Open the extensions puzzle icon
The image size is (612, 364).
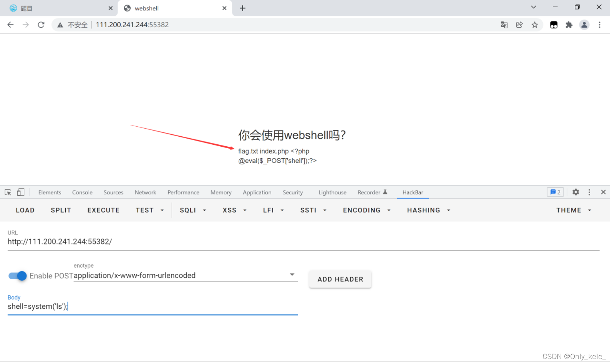coord(569,25)
